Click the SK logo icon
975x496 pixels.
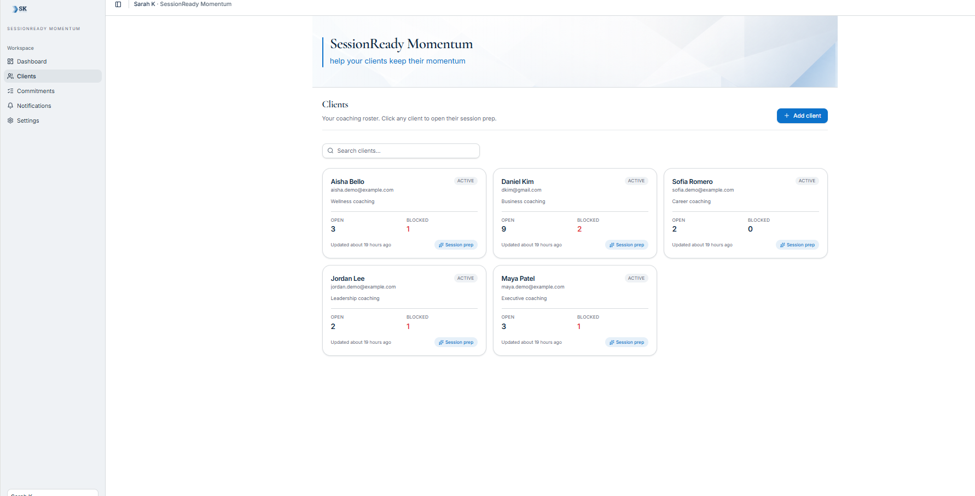(x=19, y=9)
